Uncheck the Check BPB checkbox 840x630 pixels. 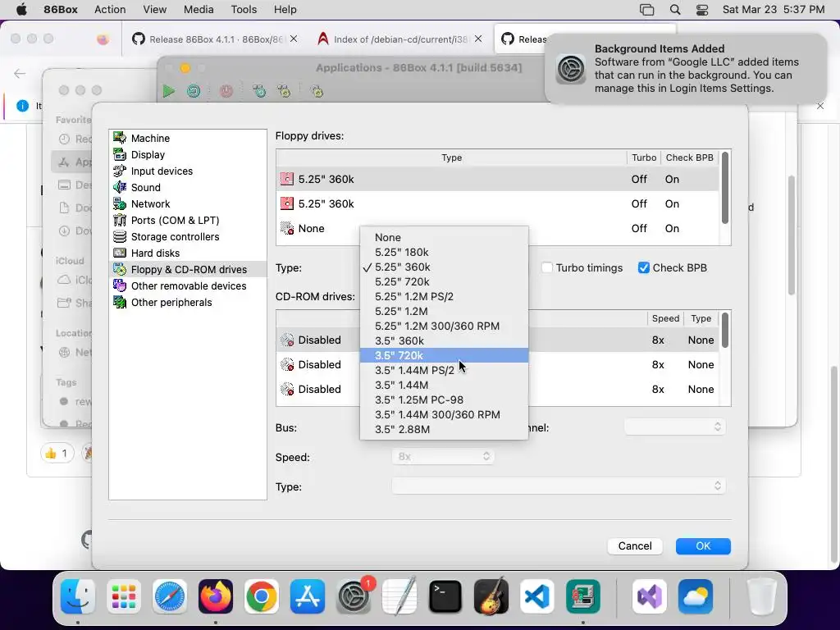pos(644,268)
